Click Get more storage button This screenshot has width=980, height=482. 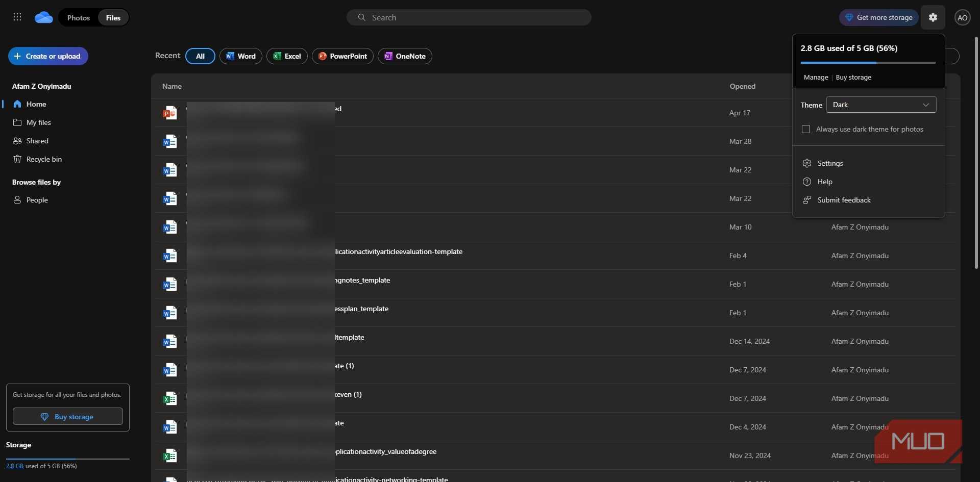(878, 17)
